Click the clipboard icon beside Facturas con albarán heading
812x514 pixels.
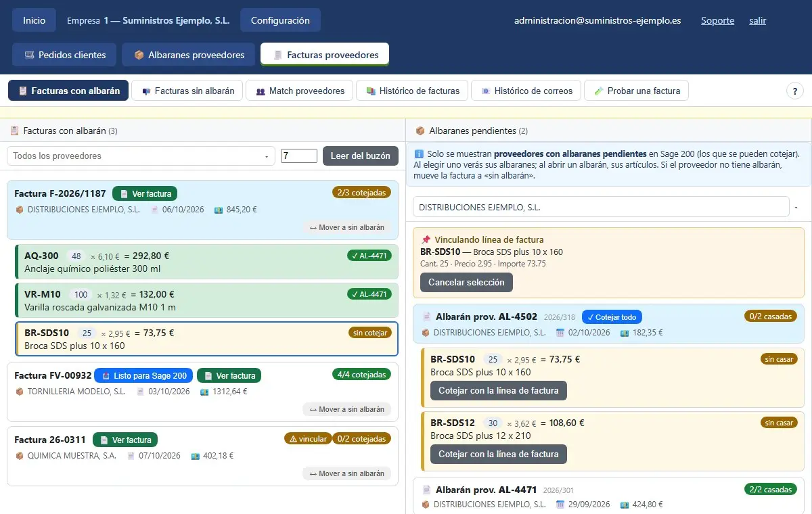coord(14,131)
